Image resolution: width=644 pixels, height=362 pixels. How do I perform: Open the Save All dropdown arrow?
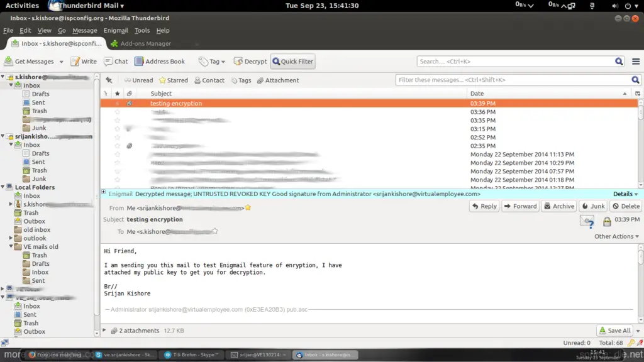(x=638, y=331)
